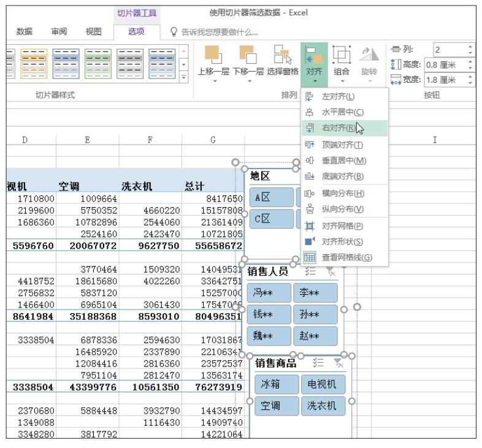Apply the orange slicer style
Viewport: 482px width, 448px height.
click(34, 64)
